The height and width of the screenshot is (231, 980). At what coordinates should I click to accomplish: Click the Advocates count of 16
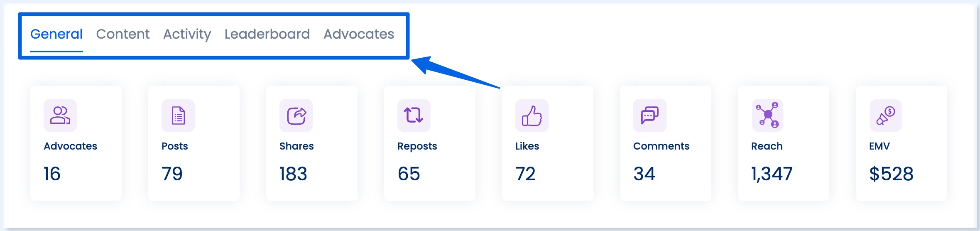point(52,174)
